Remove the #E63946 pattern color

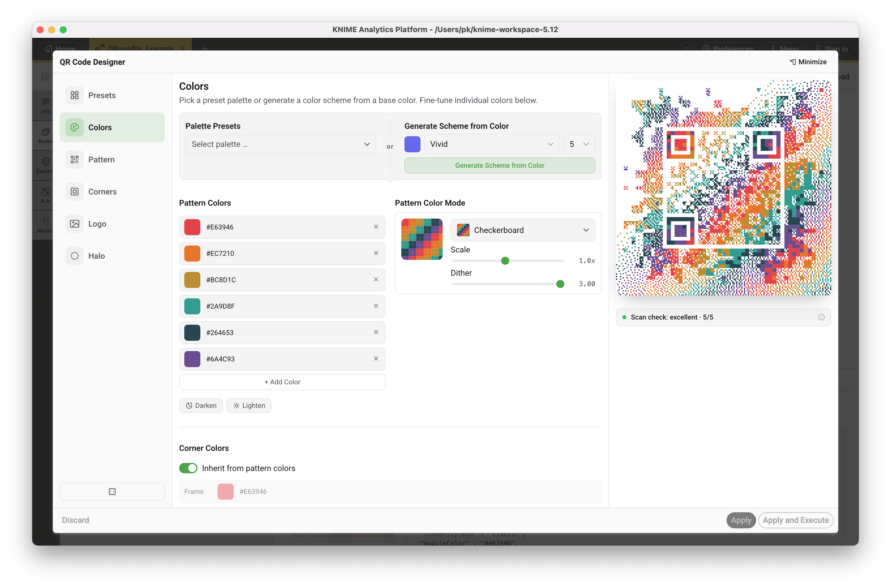pos(376,227)
